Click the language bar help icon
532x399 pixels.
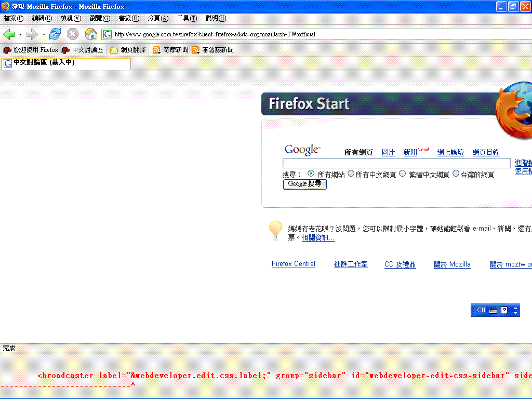(x=504, y=310)
